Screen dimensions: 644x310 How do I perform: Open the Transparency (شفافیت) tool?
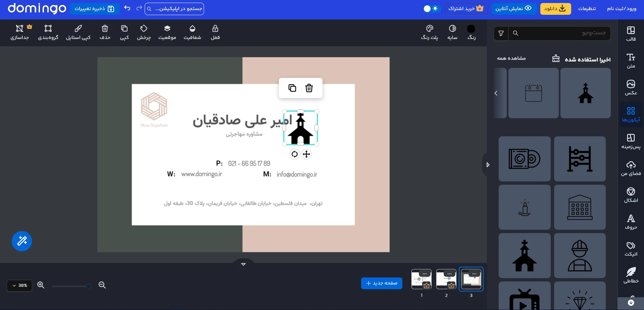coord(192,32)
